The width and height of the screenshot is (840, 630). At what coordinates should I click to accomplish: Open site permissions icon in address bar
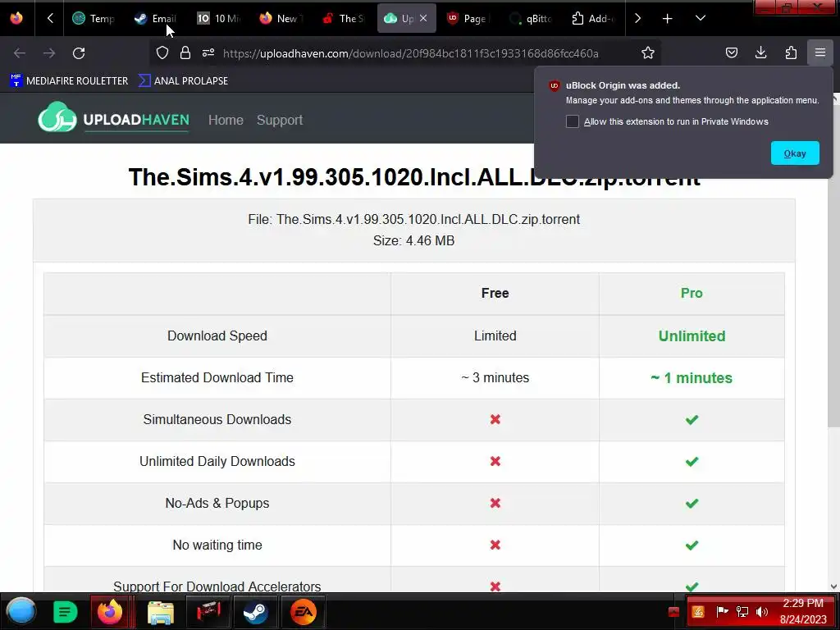pyautogui.click(x=208, y=52)
